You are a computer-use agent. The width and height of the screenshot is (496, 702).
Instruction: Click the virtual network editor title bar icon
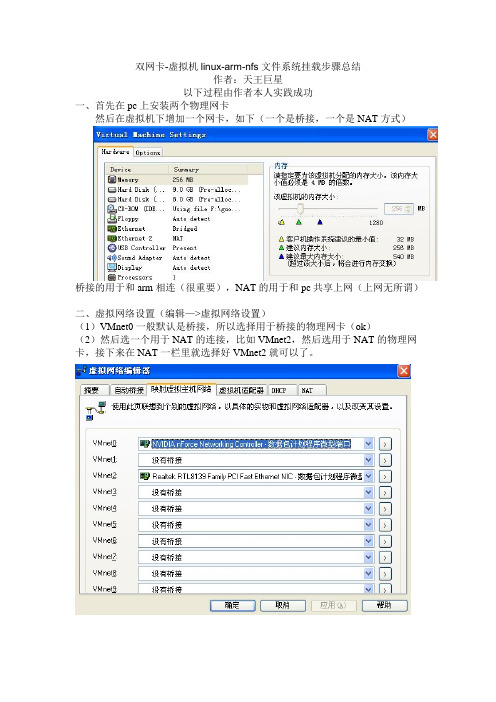tap(81, 371)
